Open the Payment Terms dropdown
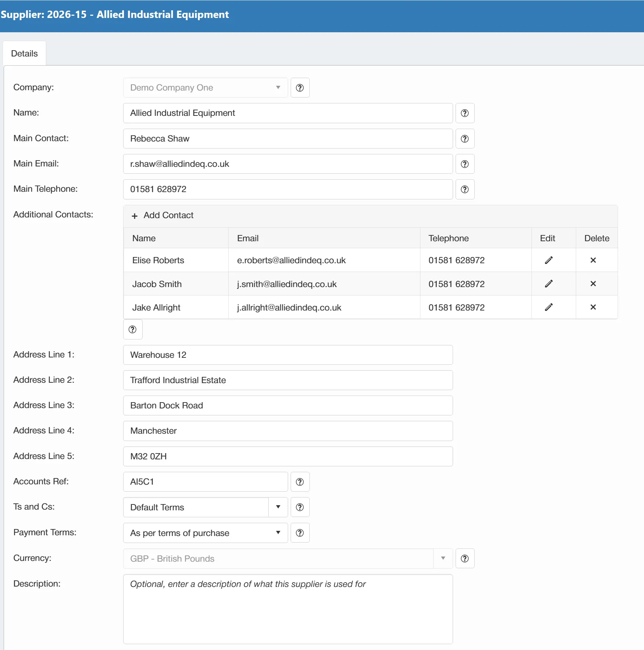This screenshot has width=644, height=650. coord(206,533)
